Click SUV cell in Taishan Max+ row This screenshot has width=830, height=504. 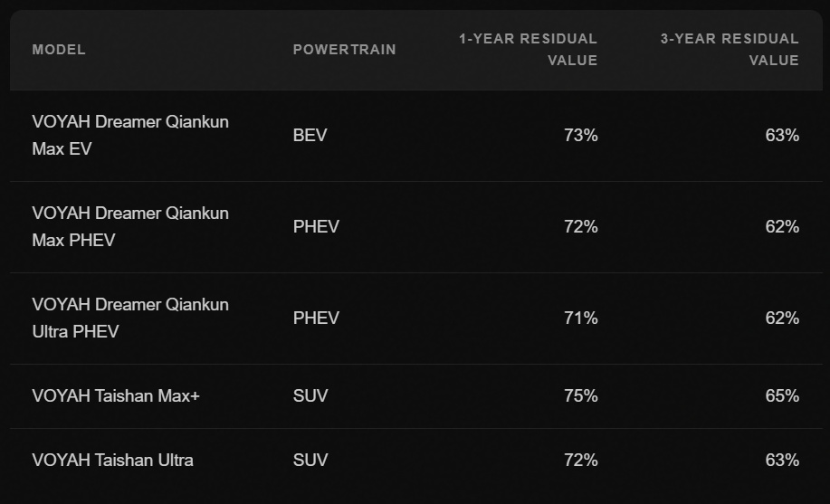click(x=310, y=396)
